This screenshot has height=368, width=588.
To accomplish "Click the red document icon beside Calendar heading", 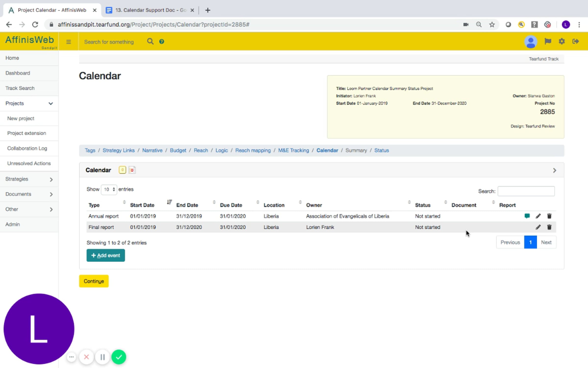I will (132, 170).
